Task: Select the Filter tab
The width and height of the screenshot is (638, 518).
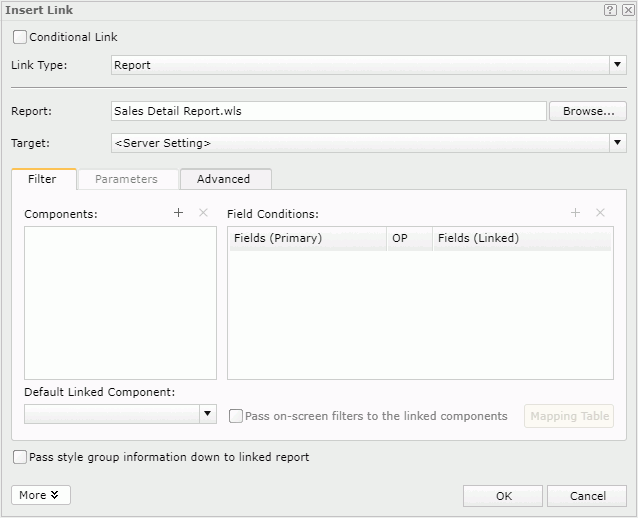Action: 43,179
